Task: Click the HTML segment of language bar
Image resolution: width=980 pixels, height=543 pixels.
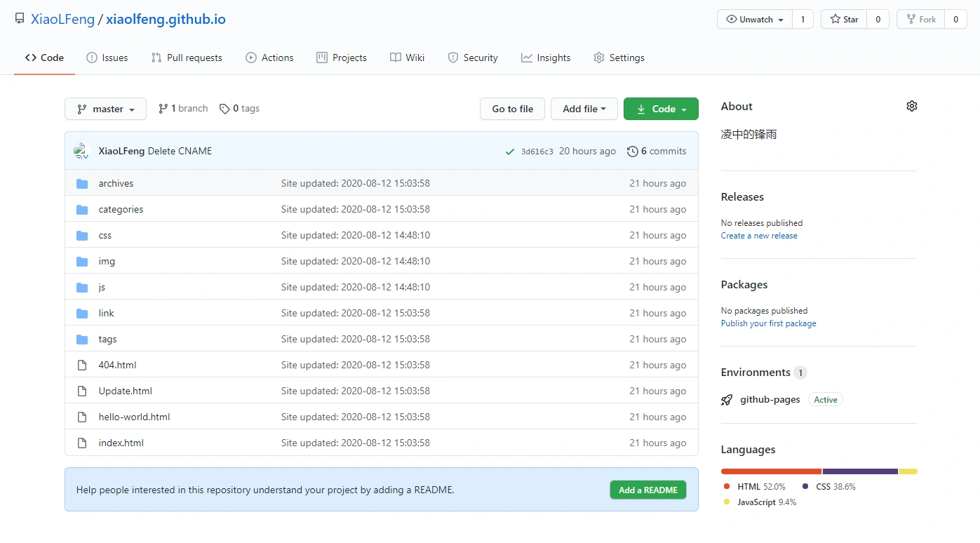Action: click(x=771, y=471)
